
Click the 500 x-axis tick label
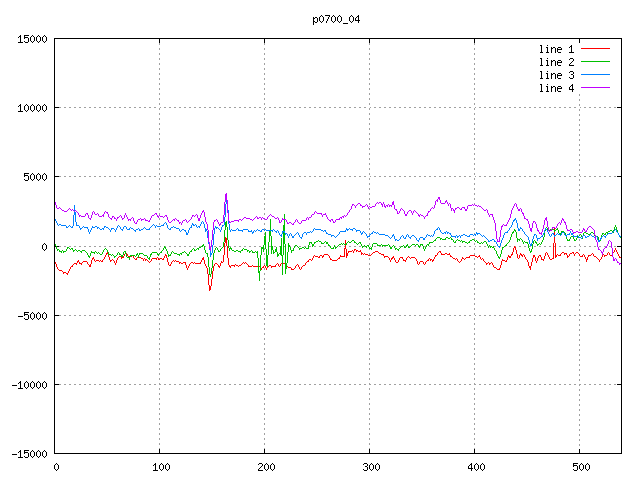[x=580, y=466]
